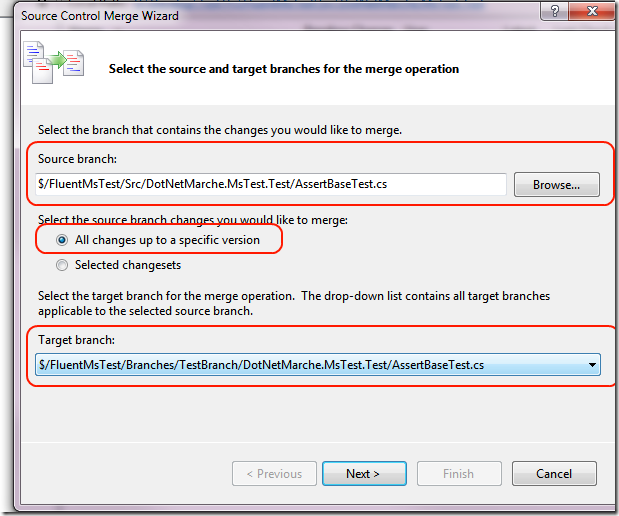Click the bold wizard heading text
This screenshot has height=516, width=619.
tap(283, 69)
